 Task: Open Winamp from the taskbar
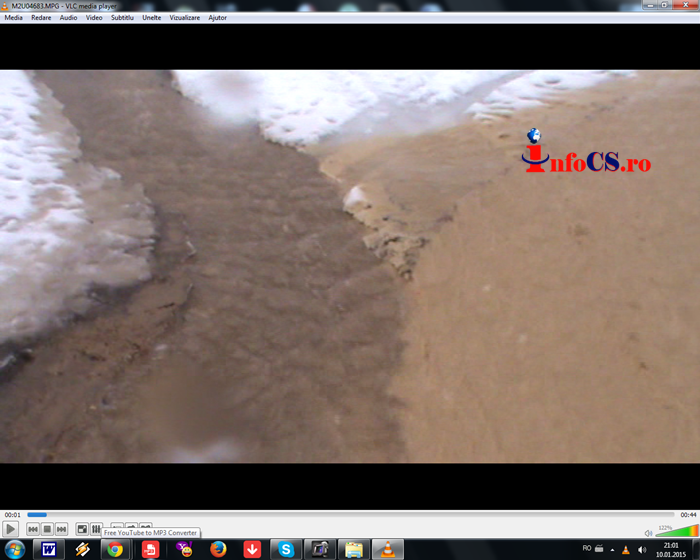pyautogui.click(x=82, y=549)
